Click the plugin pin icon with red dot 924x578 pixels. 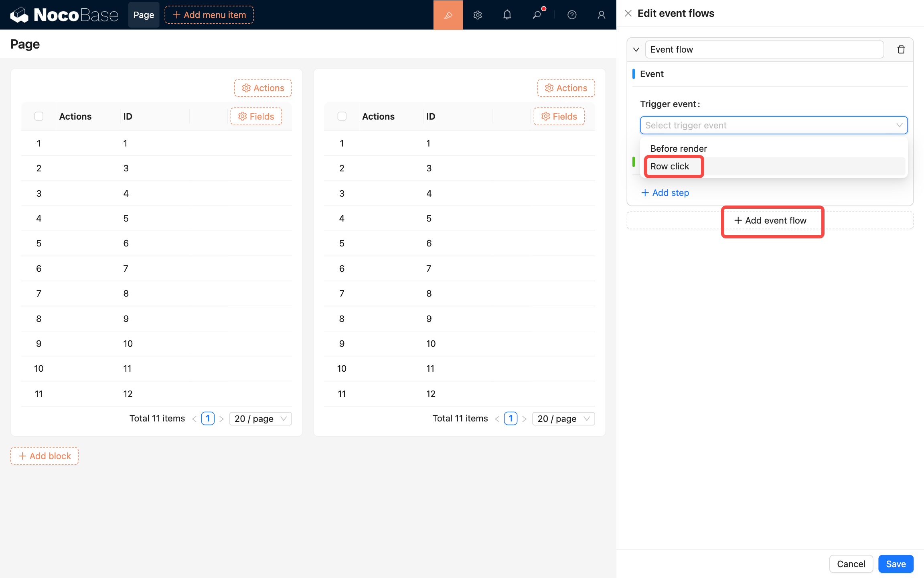click(537, 15)
